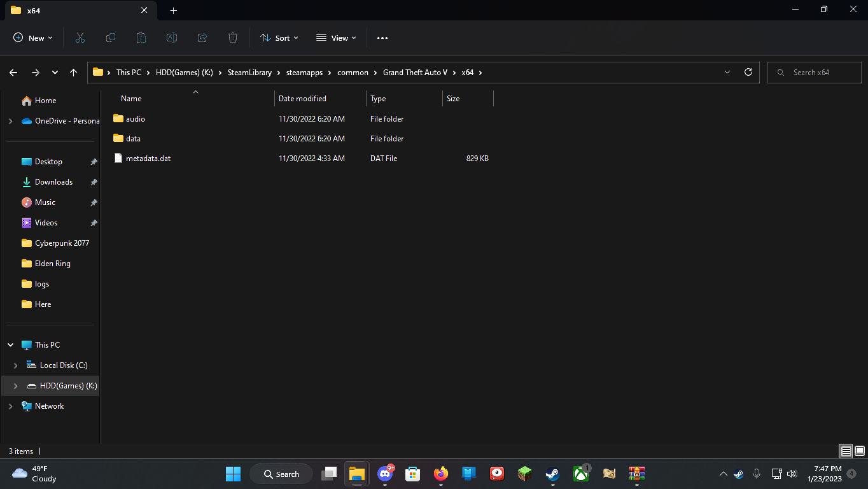
Task: Collapse This PC tree node
Action: 10,345
